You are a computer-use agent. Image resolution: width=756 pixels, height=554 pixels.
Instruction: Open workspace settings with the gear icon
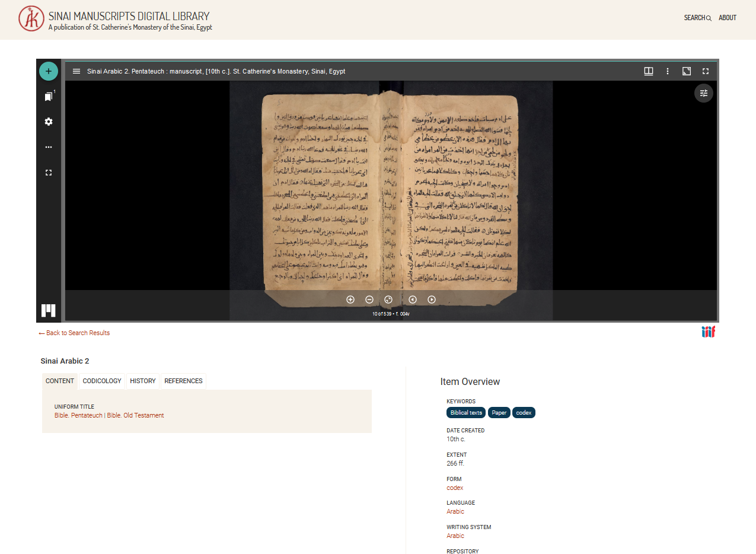click(49, 122)
